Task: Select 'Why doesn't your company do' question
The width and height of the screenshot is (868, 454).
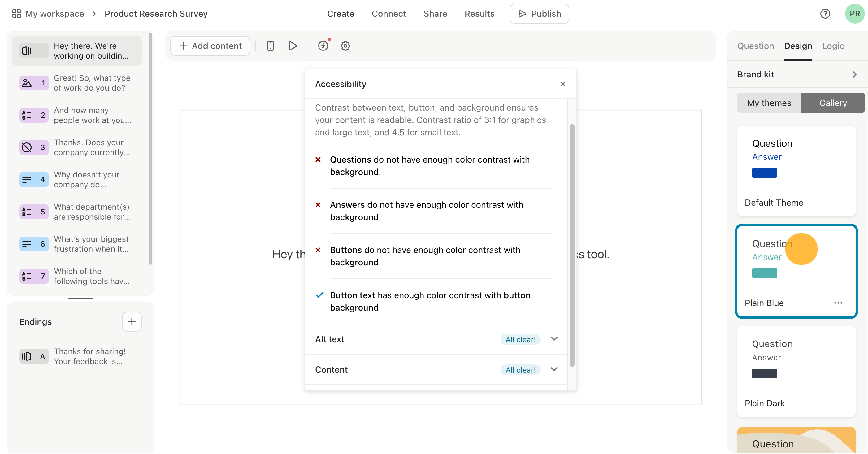Action: (x=77, y=180)
